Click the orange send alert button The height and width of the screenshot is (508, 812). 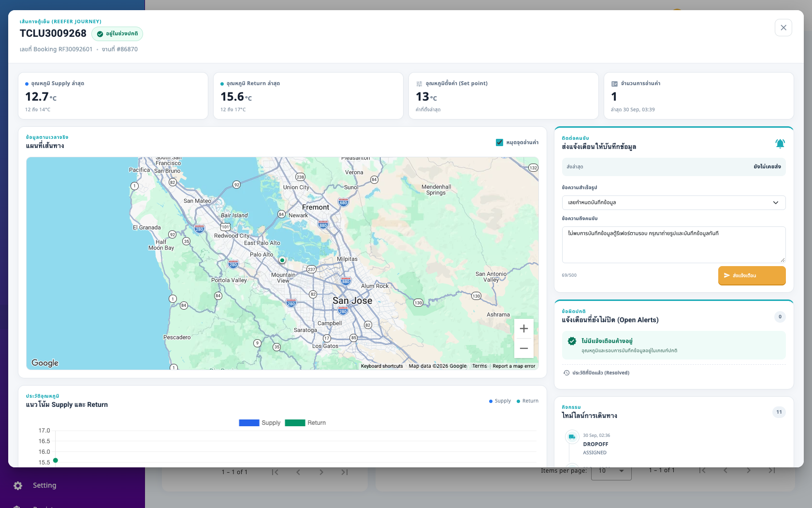click(752, 276)
